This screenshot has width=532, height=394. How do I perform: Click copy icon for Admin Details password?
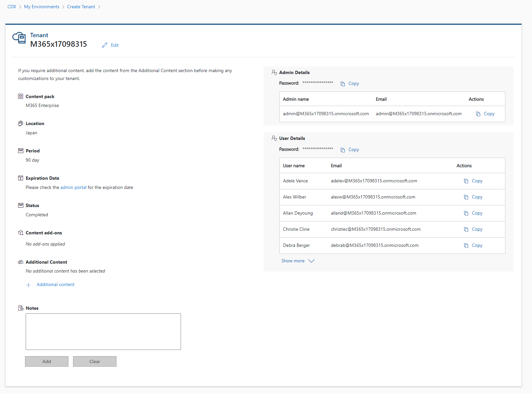pos(342,84)
